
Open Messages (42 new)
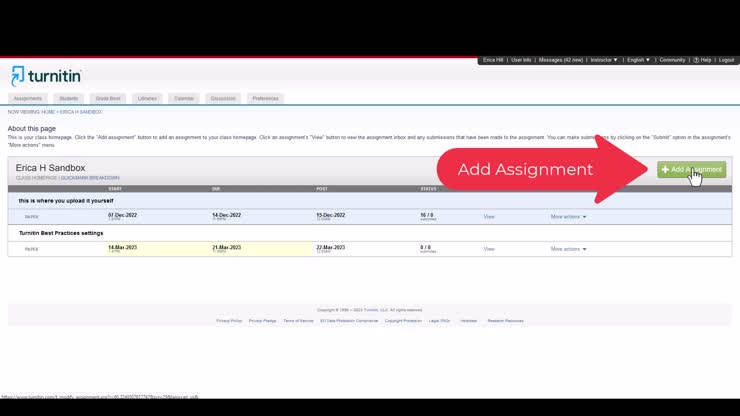[x=560, y=60]
